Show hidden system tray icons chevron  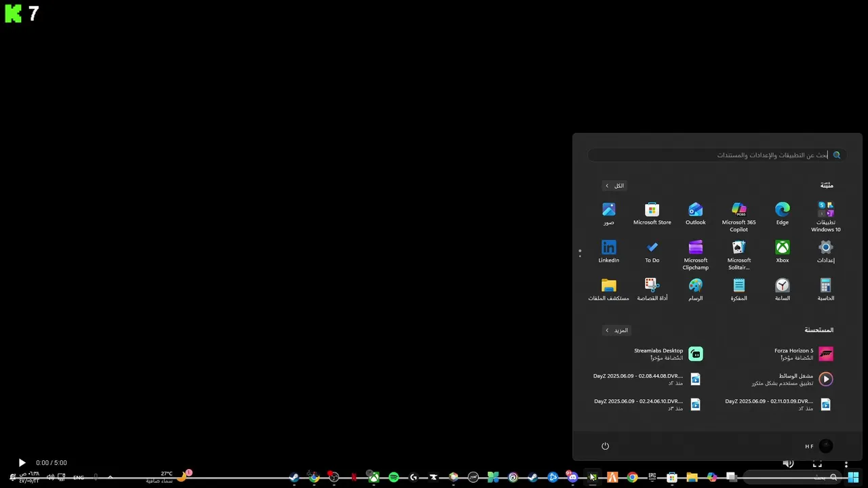[110, 477]
